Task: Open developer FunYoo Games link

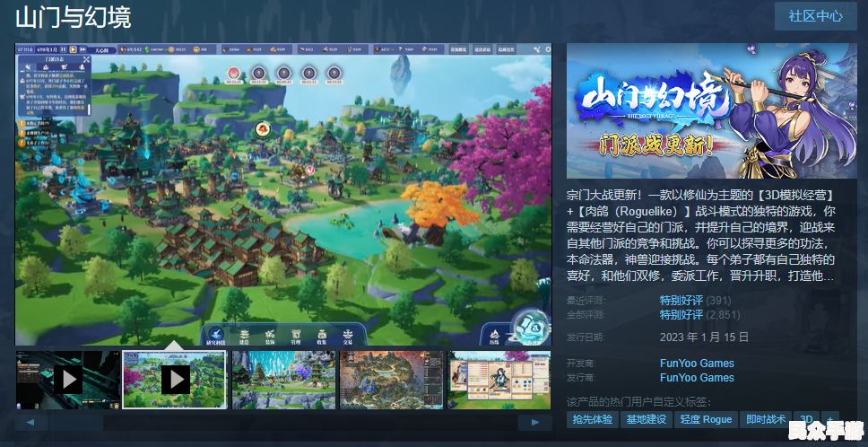Action: (697, 364)
